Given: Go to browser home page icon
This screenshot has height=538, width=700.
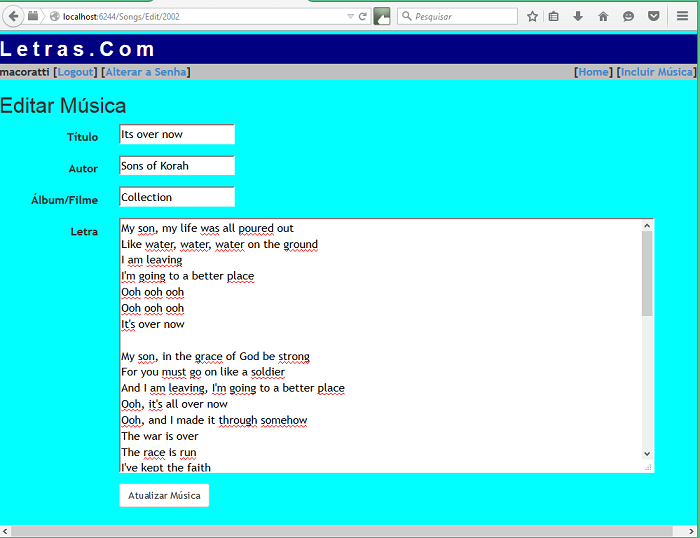Looking at the screenshot, I should click(603, 17).
